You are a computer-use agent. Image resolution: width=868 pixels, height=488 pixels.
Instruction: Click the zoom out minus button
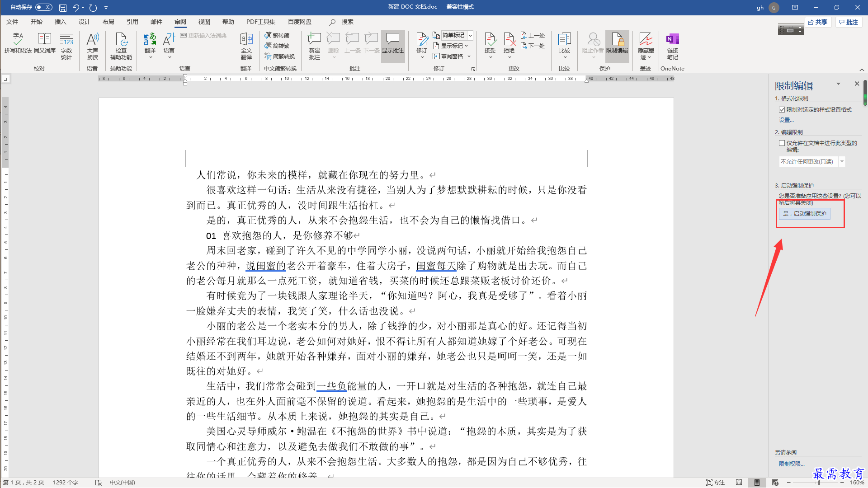[789, 483]
